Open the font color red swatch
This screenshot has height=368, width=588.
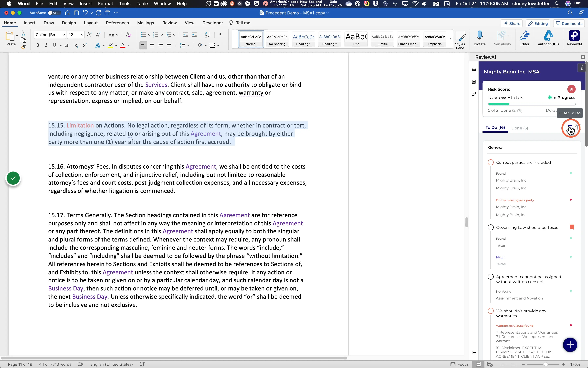(x=123, y=45)
